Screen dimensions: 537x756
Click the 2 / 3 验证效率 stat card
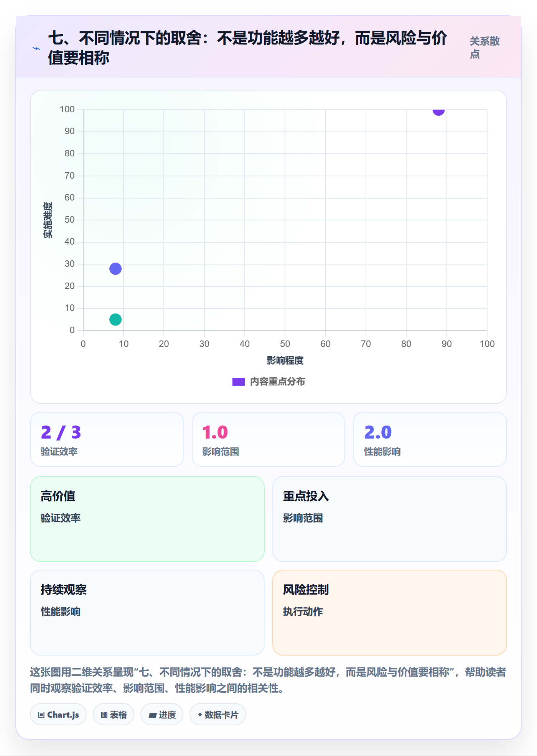click(107, 439)
